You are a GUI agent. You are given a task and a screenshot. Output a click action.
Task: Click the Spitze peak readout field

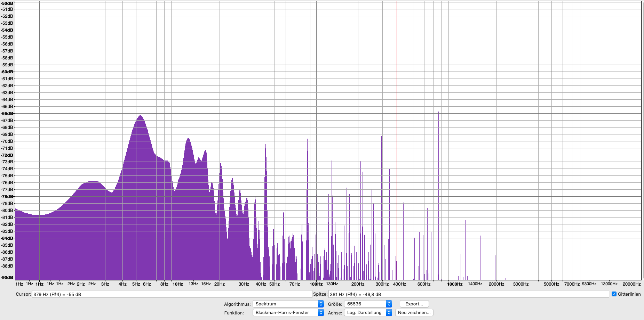tap(469, 294)
